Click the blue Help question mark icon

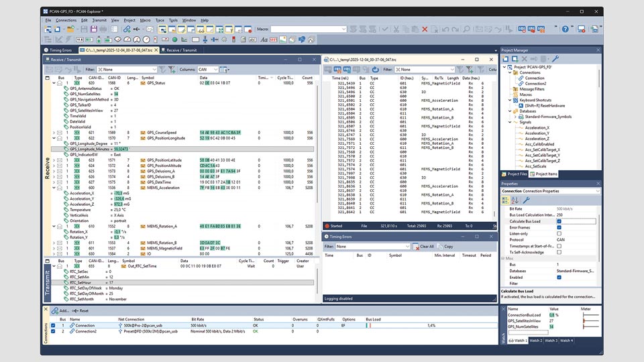(x=565, y=29)
